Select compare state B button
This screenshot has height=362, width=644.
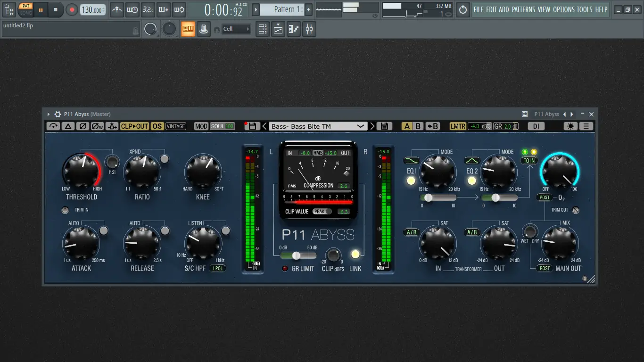418,126
